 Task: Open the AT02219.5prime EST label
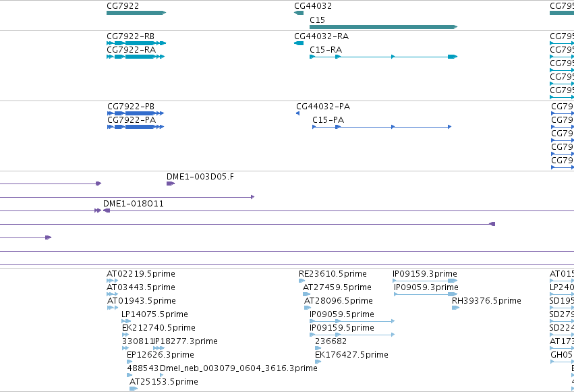140,274
